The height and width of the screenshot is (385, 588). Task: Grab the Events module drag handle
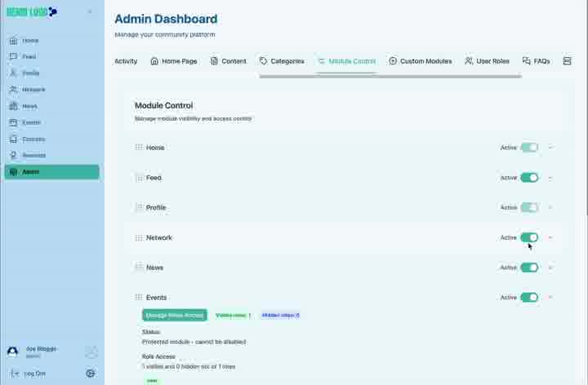139,297
